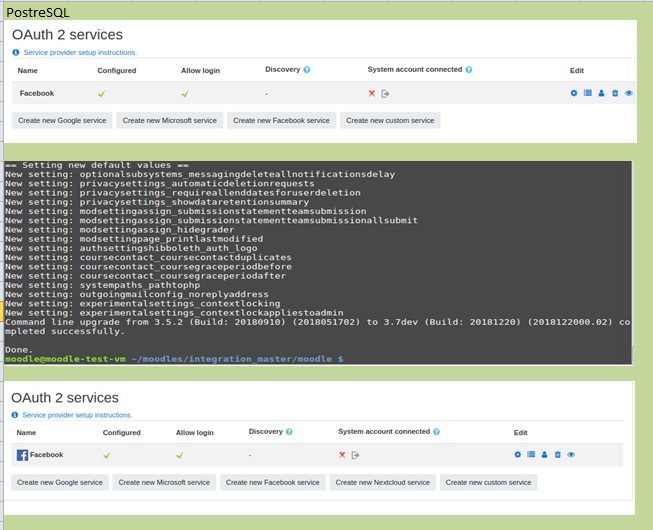This screenshot has width=653, height=530.
Task: Click lower Create new Microsoft service button
Action: (x=164, y=482)
